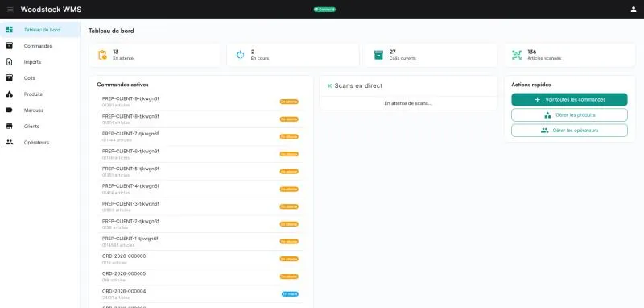The width and height of the screenshot is (644, 308).
Task: Open order PREP-CLIENT-8-tjkwgn6f
Action: (200, 119)
